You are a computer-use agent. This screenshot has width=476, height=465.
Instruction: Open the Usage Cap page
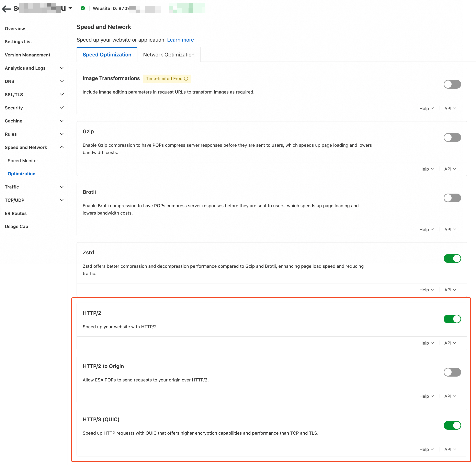[x=16, y=226]
